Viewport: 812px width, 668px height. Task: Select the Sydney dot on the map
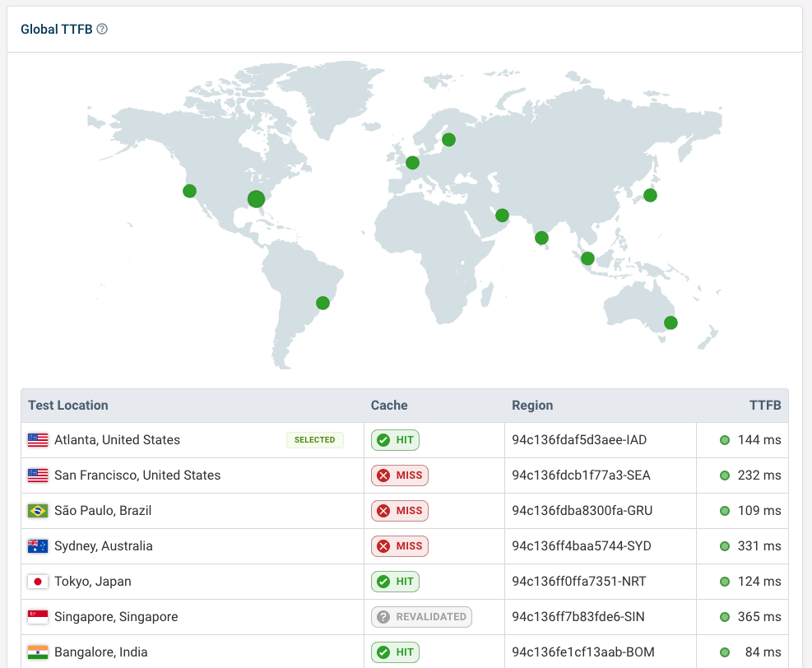670,323
